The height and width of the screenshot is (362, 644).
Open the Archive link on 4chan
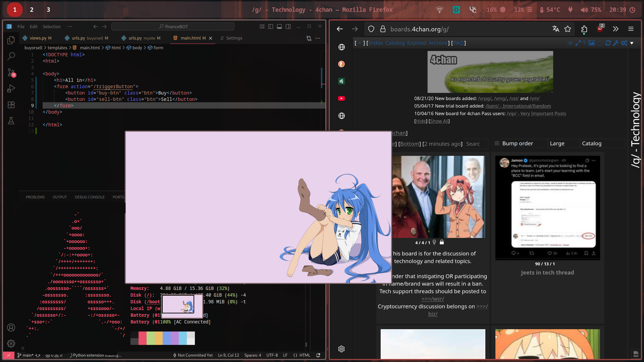[438, 43]
